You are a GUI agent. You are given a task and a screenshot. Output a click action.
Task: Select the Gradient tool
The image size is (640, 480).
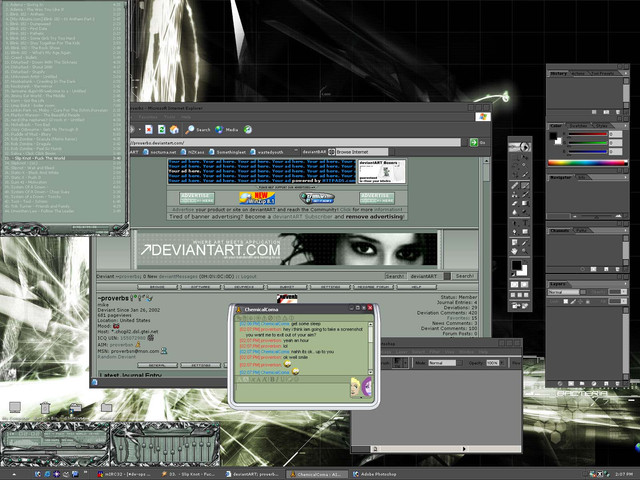click(524, 203)
